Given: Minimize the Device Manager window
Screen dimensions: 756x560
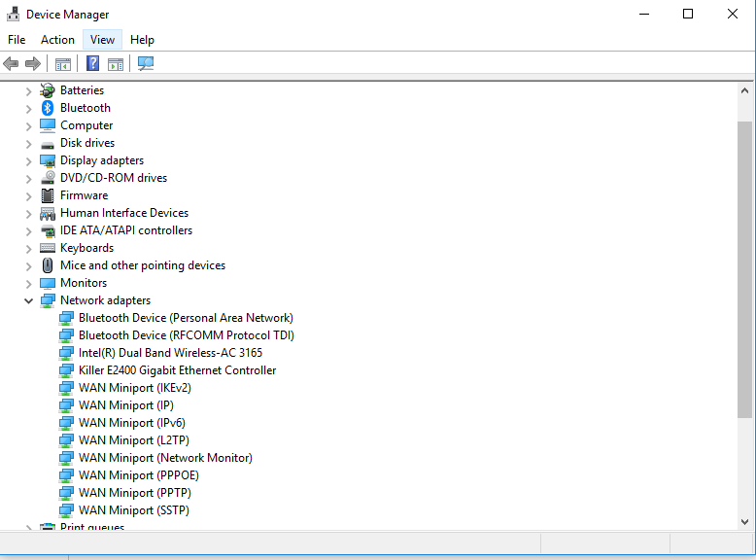Looking at the screenshot, I should pyautogui.click(x=644, y=14).
